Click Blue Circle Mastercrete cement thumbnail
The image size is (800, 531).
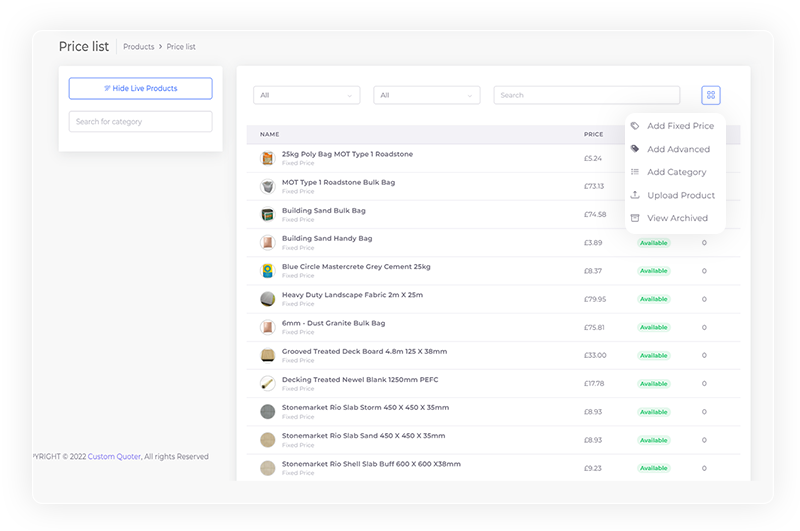(x=267, y=270)
